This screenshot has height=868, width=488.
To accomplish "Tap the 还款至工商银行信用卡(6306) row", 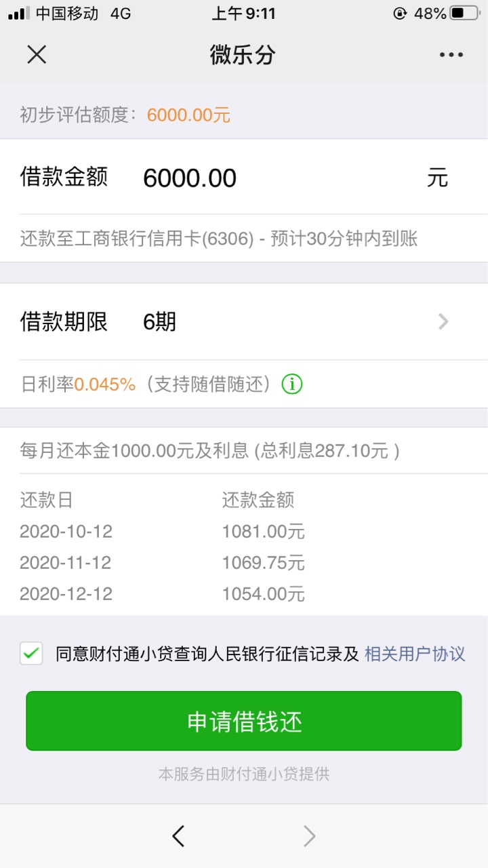I will (244, 238).
